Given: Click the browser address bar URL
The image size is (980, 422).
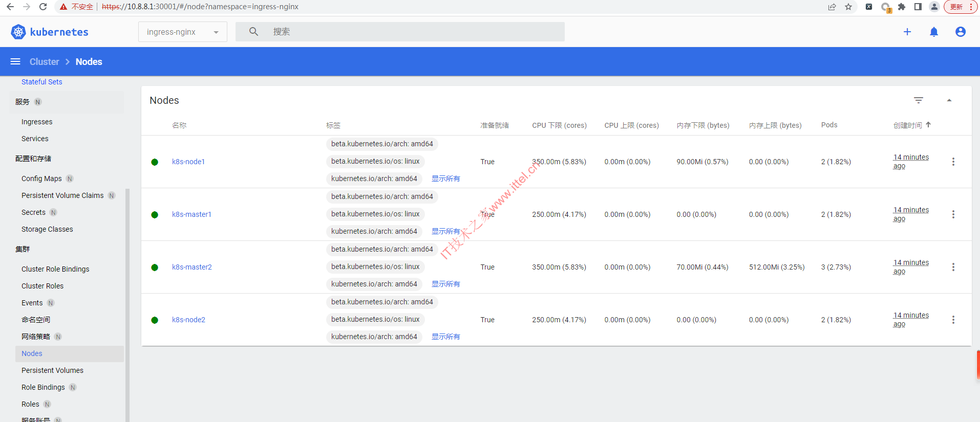Looking at the screenshot, I should 200,7.
